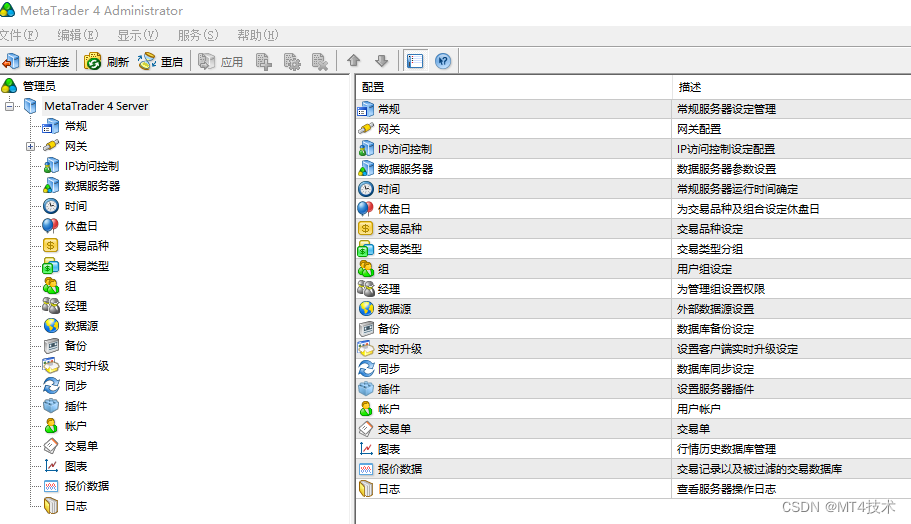Open the 服务(S) menu

click(198, 35)
